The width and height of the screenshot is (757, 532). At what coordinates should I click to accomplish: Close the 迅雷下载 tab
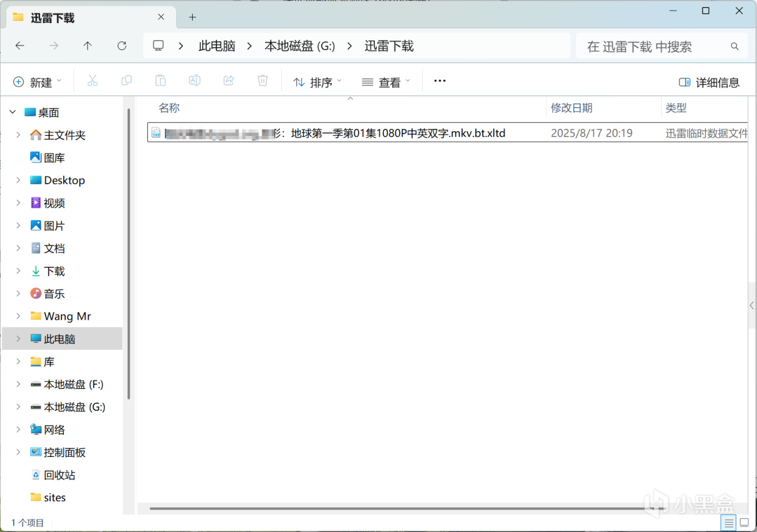point(161,17)
